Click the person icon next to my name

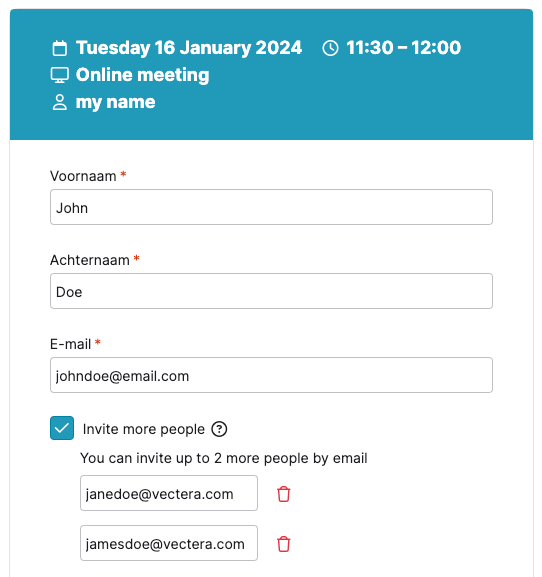click(x=60, y=102)
